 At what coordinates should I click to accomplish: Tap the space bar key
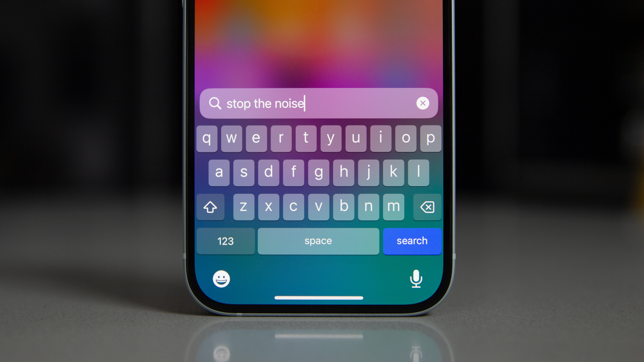[318, 241]
